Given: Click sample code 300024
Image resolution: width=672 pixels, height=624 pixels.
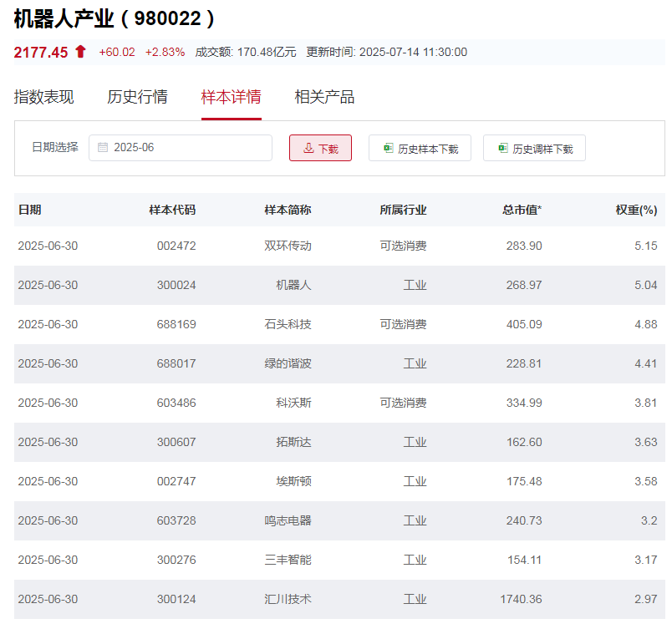Looking at the screenshot, I should pyautogui.click(x=176, y=285).
